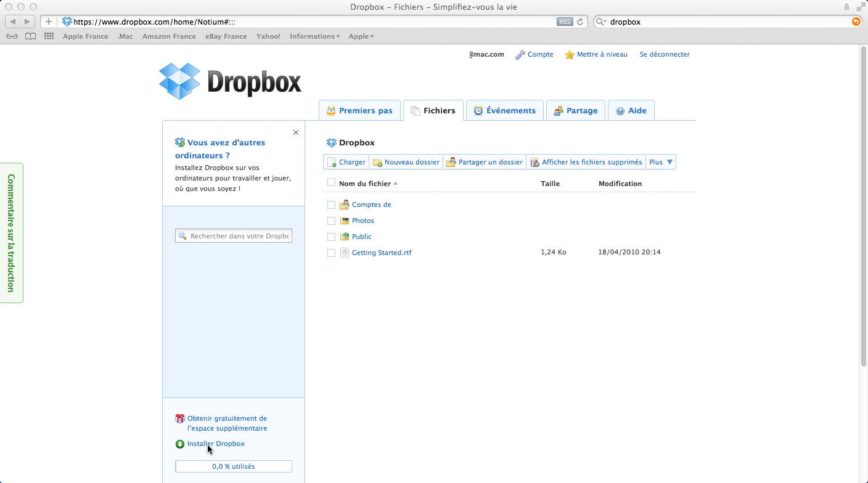This screenshot has height=483, width=868.
Task: Click inside the Rechercher dans votre Dropbox field
Action: click(237, 235)
